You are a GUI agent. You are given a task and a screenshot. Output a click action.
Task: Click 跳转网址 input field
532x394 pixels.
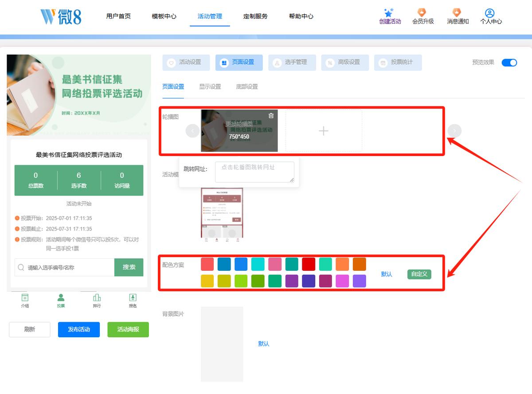(254, 172)
